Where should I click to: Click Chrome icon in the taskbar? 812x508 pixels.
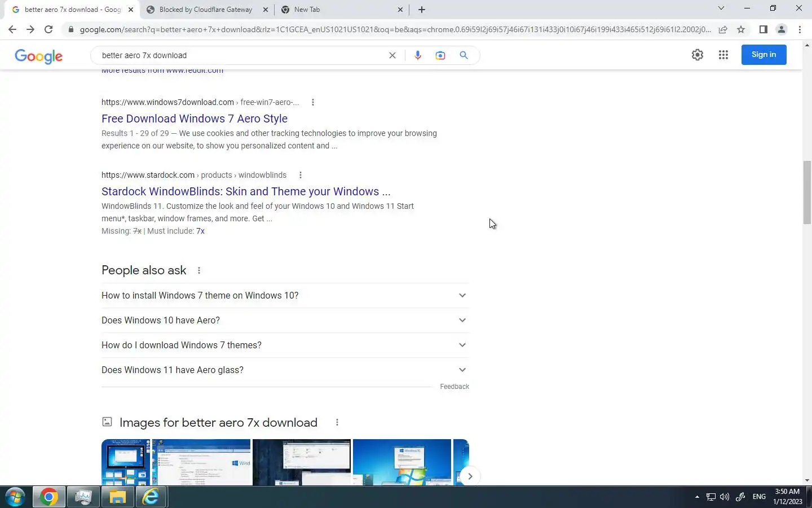click(49, 497)
